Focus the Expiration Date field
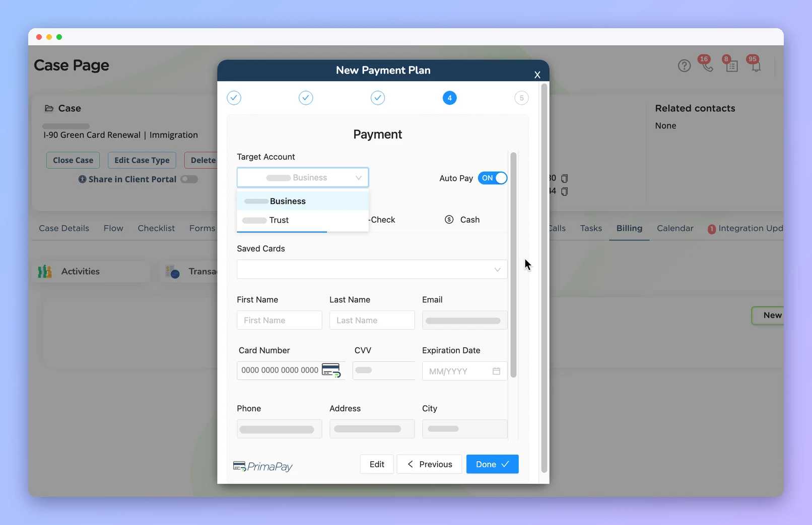 pos(465,371)
